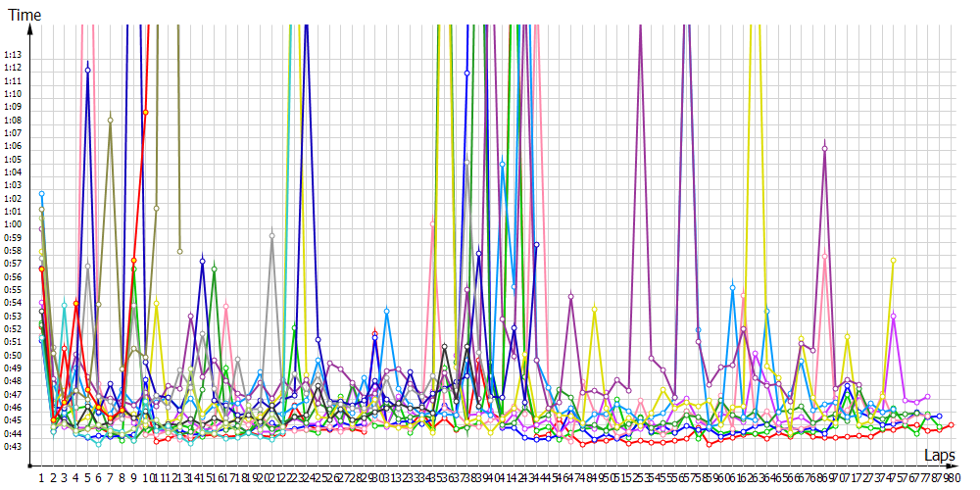Click the yellow peak point near lap 49

click(595, 308)
